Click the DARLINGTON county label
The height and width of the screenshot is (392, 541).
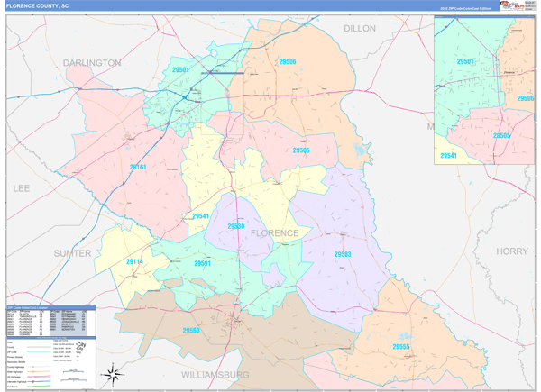pyautogui.click(x=92, y=63)
